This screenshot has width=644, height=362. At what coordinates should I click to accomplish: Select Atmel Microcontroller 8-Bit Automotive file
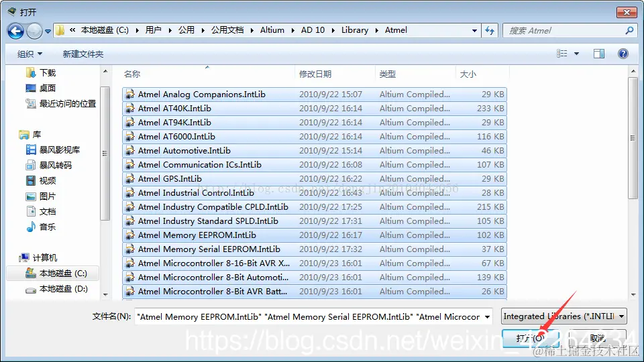click(x=314, y=277)
